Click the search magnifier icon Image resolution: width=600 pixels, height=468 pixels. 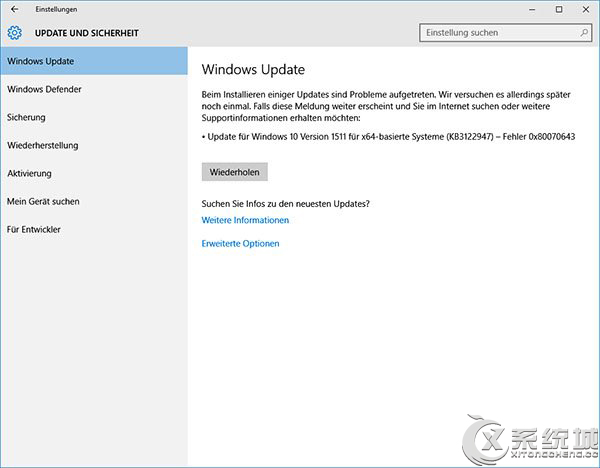(584, 33)
